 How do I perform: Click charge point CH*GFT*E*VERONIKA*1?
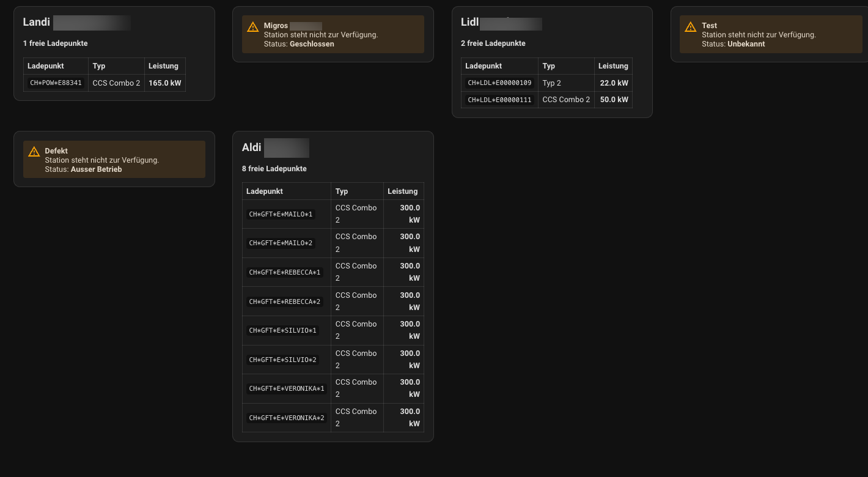pos(287,388)
